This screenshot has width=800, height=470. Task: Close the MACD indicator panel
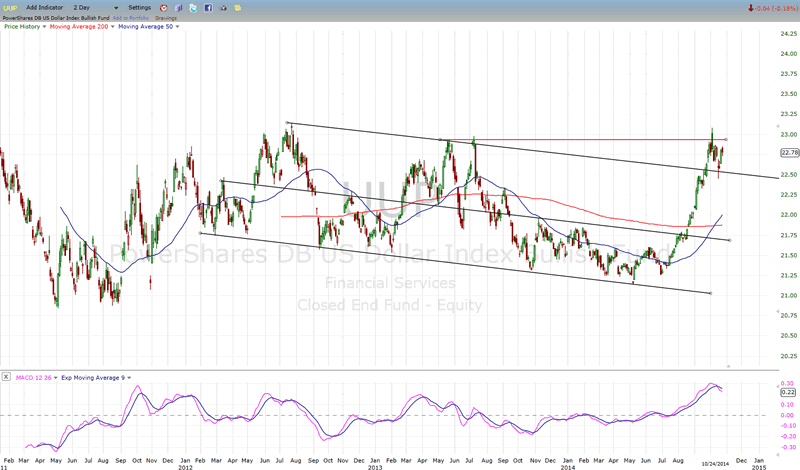[6, 377]
